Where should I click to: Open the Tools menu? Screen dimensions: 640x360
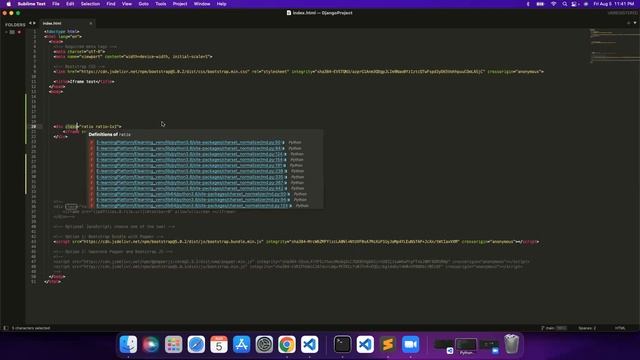161,4
